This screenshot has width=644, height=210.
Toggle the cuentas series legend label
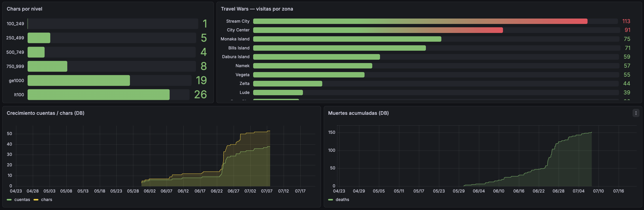pyautogui.click(x=22, y=199)
